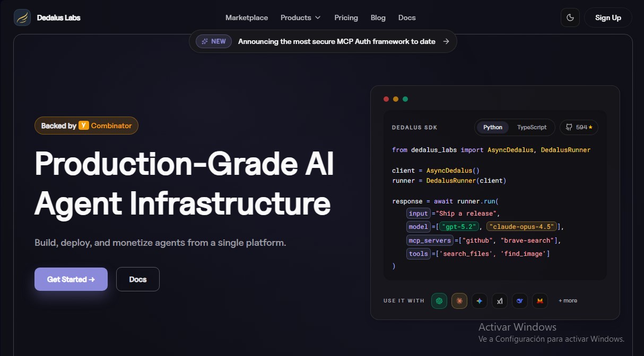This screenshot has height=356, width=644.
Task: Click the "+ more" providers link
Action: (x=568, y=301)
